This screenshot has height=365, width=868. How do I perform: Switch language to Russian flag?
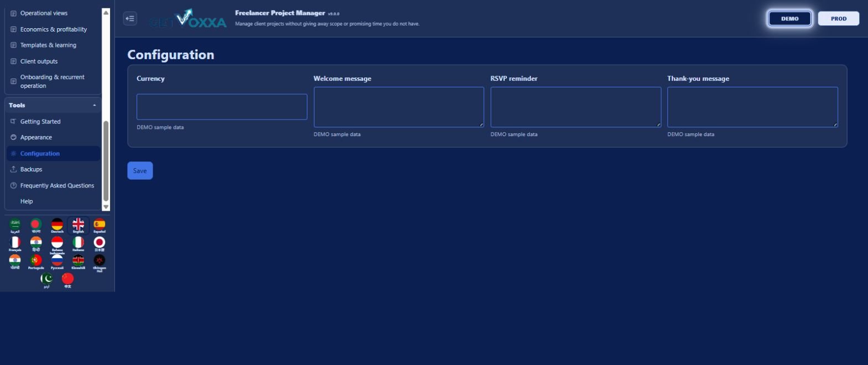pos(57,262)
